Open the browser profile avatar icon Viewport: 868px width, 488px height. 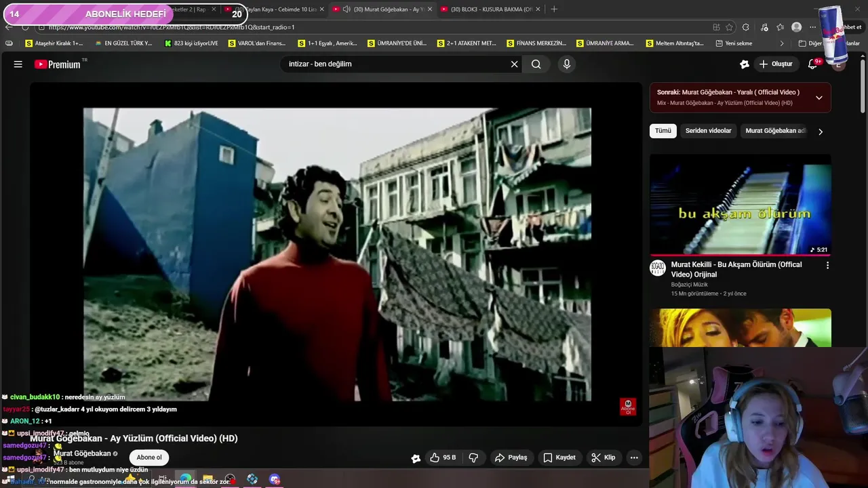pyautogui.click(x=797, y=27)
